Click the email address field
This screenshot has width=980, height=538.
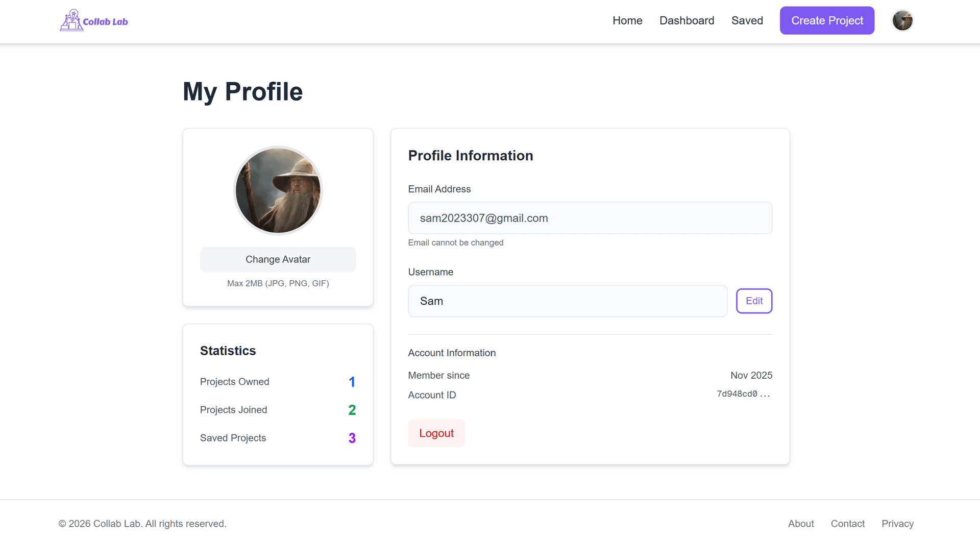pos(590,218)
